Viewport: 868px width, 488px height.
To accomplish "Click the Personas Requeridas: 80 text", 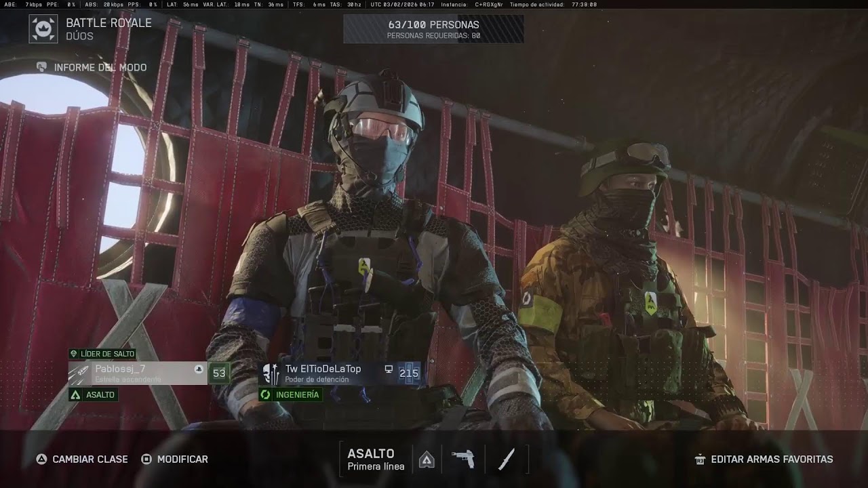I will (433, 36).
